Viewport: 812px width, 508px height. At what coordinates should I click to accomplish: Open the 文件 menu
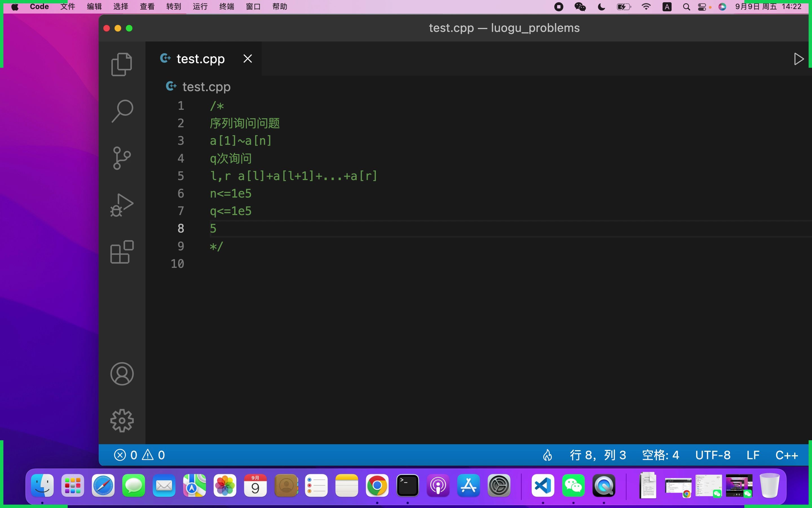67,7
